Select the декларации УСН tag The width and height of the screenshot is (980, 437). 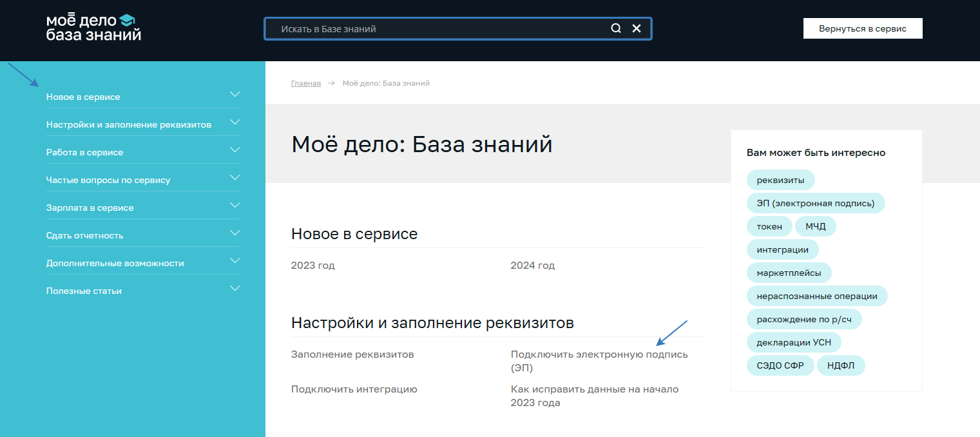click(x=794, y=342)
